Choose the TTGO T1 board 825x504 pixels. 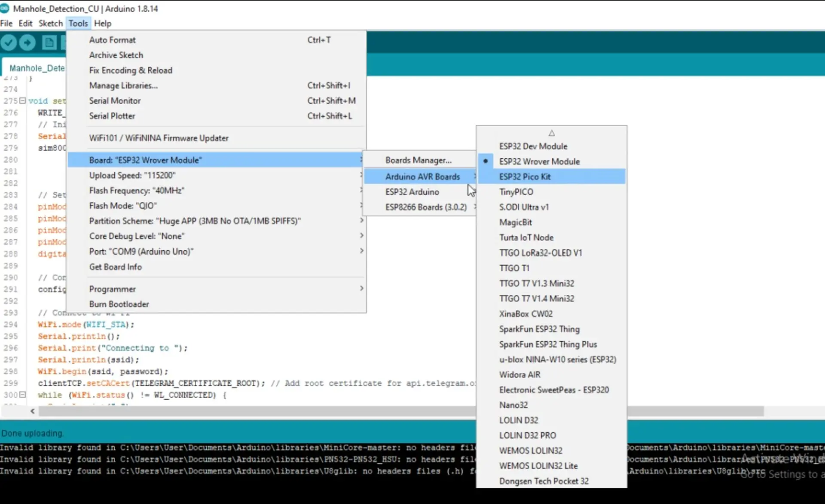coord(552,268)
